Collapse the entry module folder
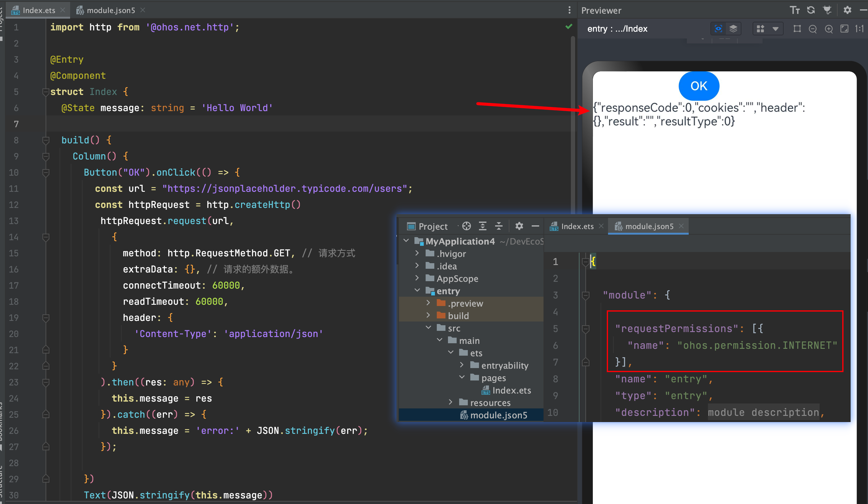This screenshot has width=868, height=504. point(417,290)
